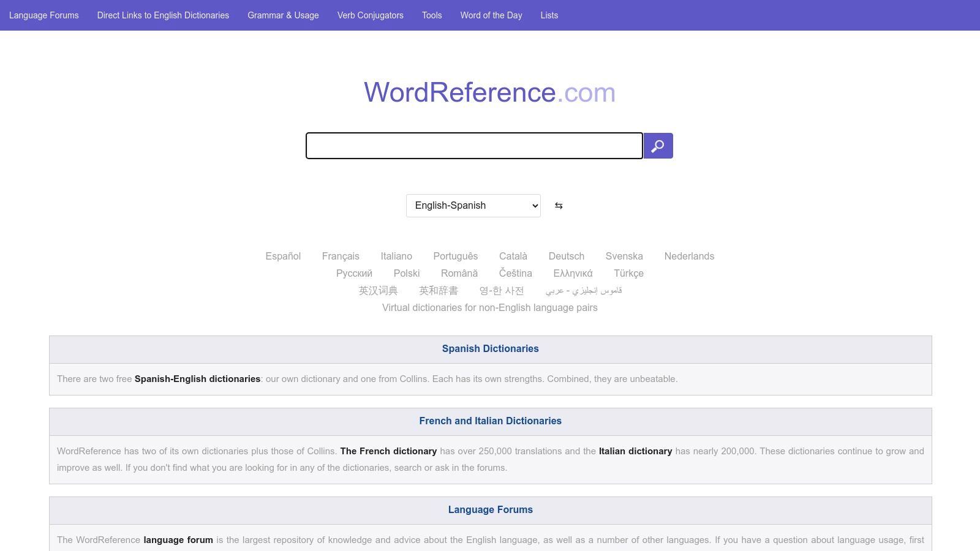The image size is (980, 551).
Task: Click the swap languages arrows icon
Action: tap(558, 206)
